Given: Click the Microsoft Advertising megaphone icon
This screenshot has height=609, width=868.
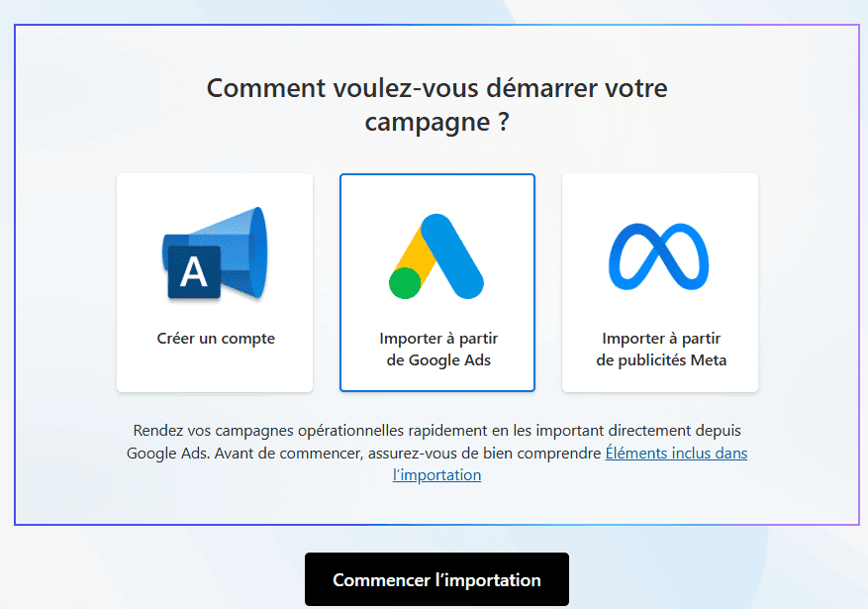Looking at the screenshot, I should [x=214, y=253].
